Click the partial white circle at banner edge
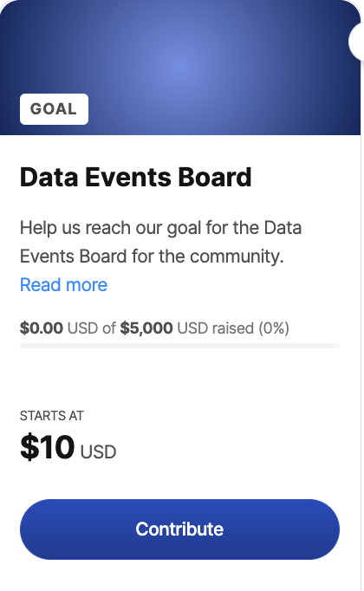 [x=356, y=42]
